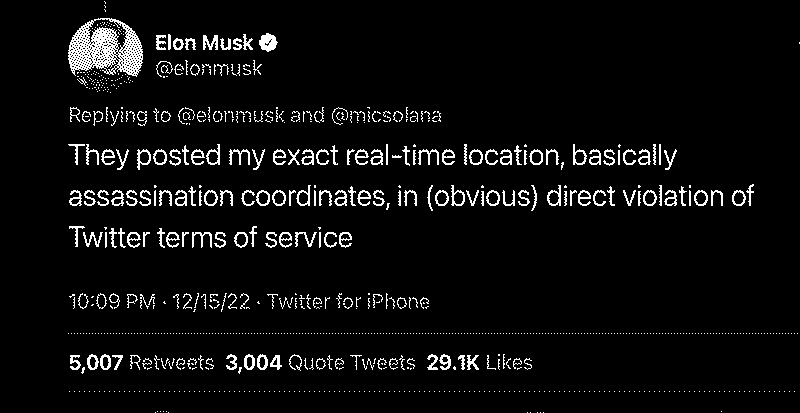Open the @micsolana mention link
Screen dimensions: 800x413
[386, 116]
